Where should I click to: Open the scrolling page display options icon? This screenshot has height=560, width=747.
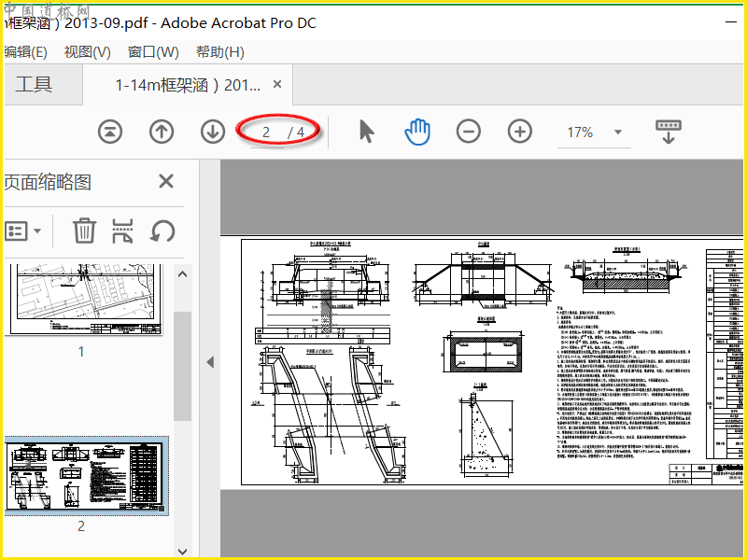[669, 132]
